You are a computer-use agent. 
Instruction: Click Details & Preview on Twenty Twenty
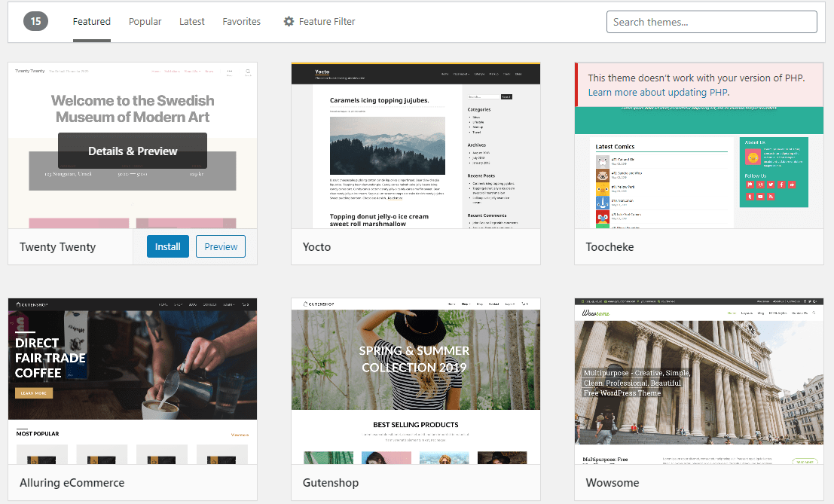[132, 151]
